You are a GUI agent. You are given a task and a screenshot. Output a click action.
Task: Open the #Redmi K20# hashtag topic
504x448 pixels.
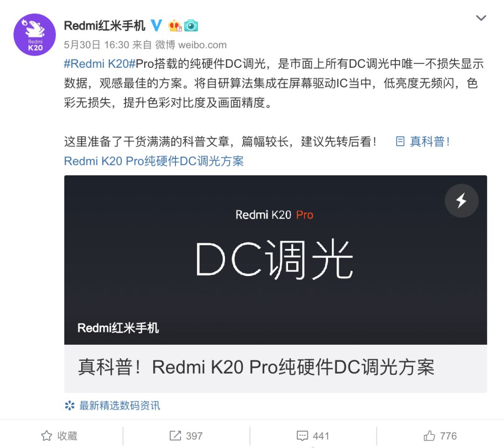pos(100,64)
